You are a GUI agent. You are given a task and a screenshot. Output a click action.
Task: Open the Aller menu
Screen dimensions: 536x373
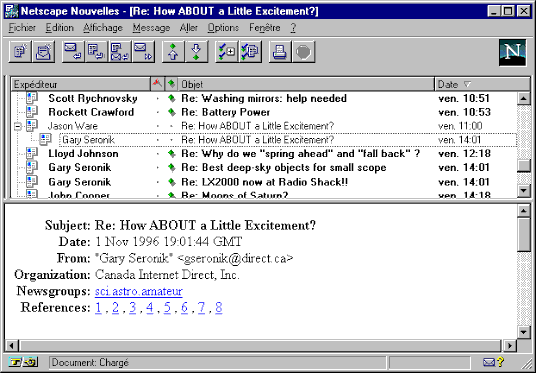[189, 28]
